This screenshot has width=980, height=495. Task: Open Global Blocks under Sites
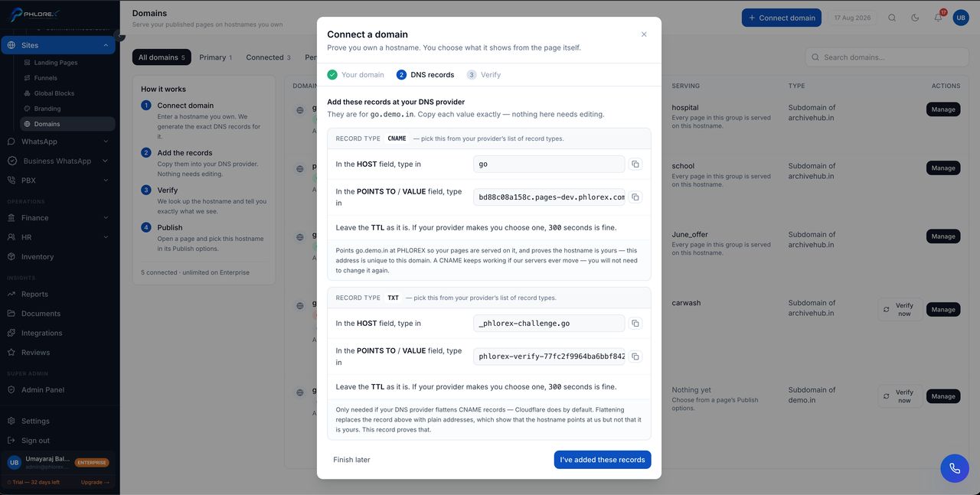[54, 93]
